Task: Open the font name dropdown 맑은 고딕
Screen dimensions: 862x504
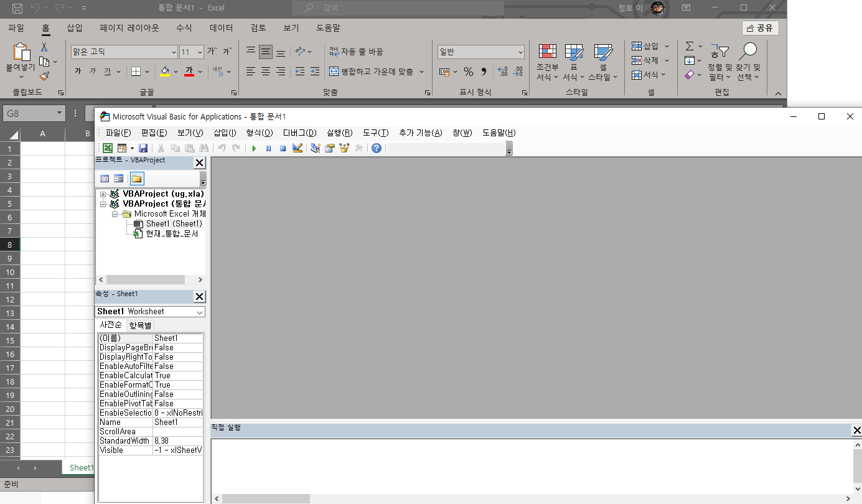Action: point(174,52)
